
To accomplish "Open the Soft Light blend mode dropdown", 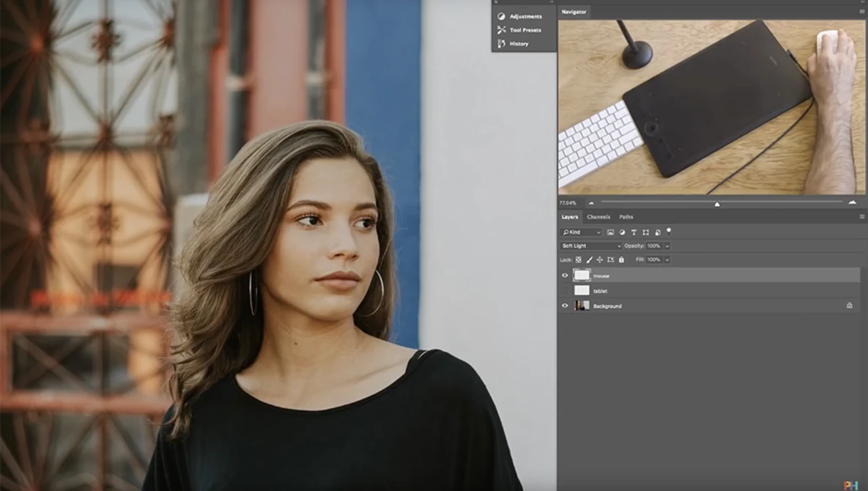I will click(x=590, y=245).
